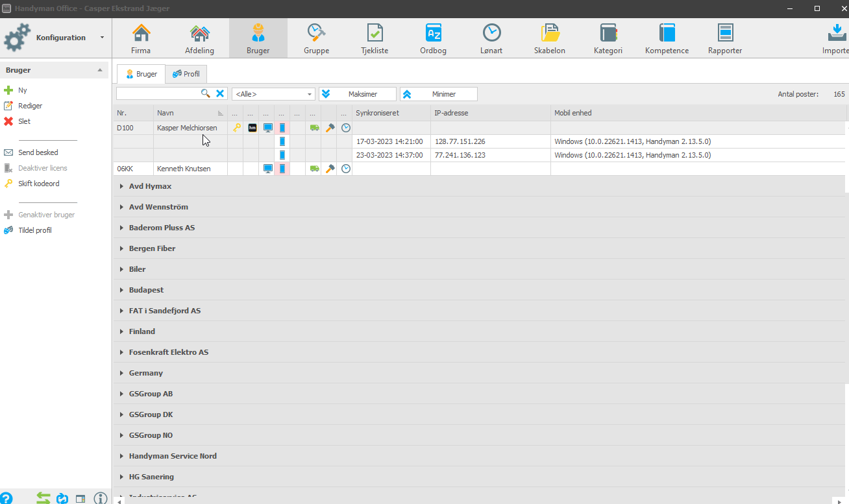Open the Afdeling section
Viewport: 849px width, 504px height.
199,38
